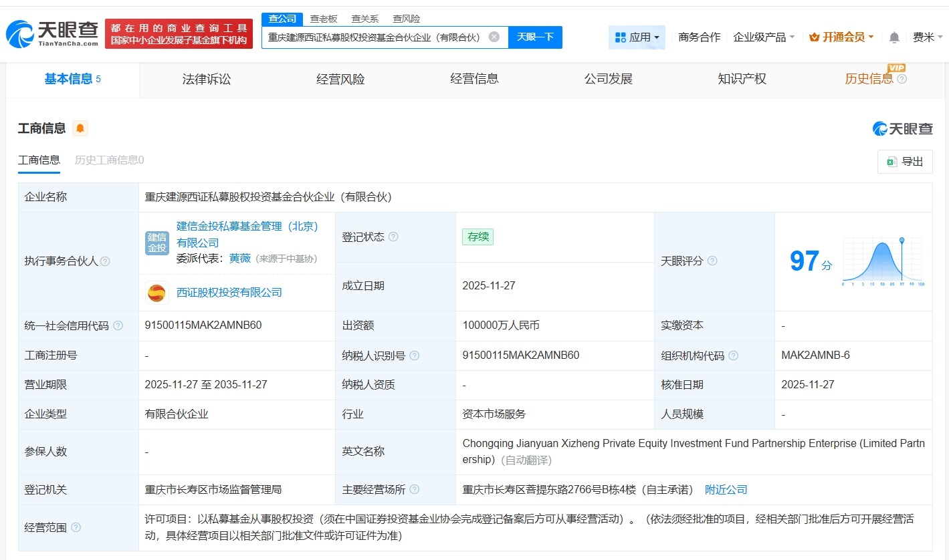Click the 天眼一下 search button

pos(534,37)
